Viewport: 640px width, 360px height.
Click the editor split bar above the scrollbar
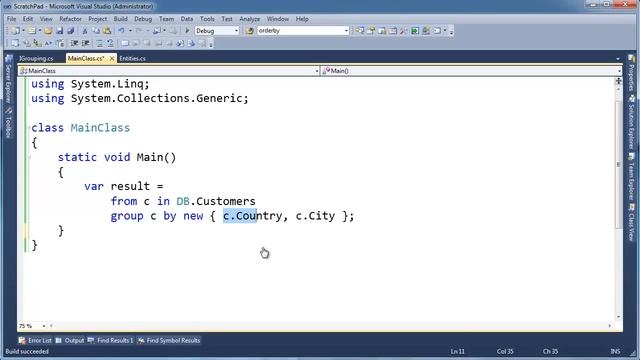point(618,81)
